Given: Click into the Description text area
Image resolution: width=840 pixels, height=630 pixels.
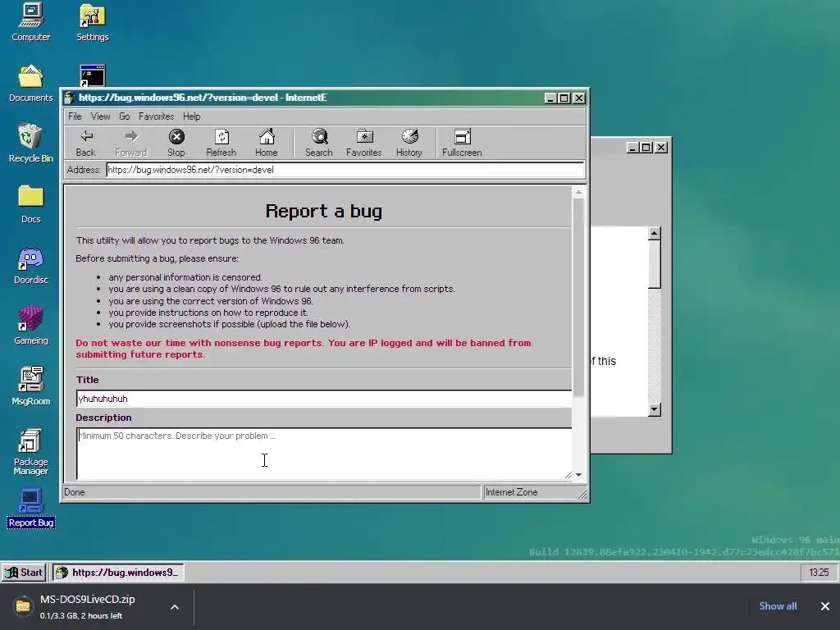Looking at the screenshot, I should coord(324,453).
